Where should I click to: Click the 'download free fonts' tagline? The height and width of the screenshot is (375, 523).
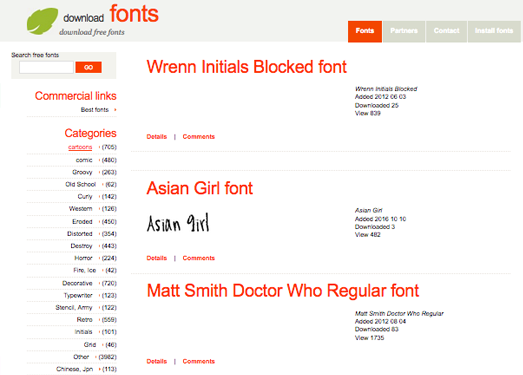coord(92,32)
